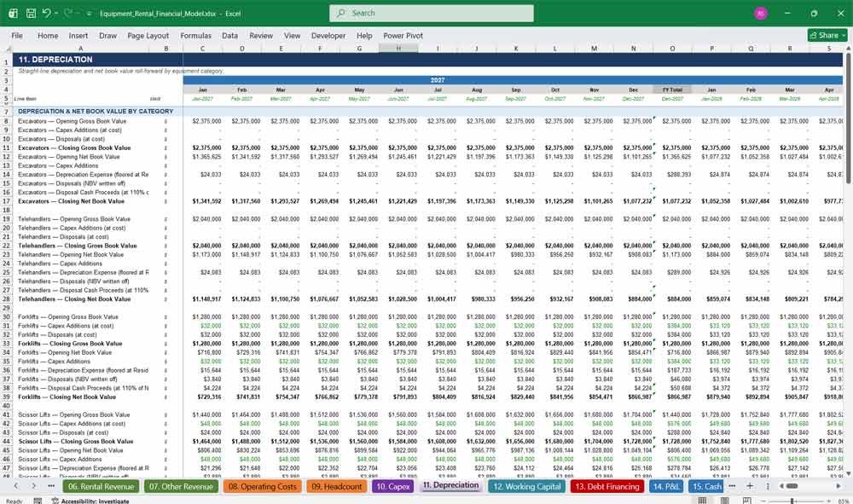This screenshot has width=853, height=504.
Task: Click the 'FY Total' column heading cell
Action: click(x=672, y=90)
